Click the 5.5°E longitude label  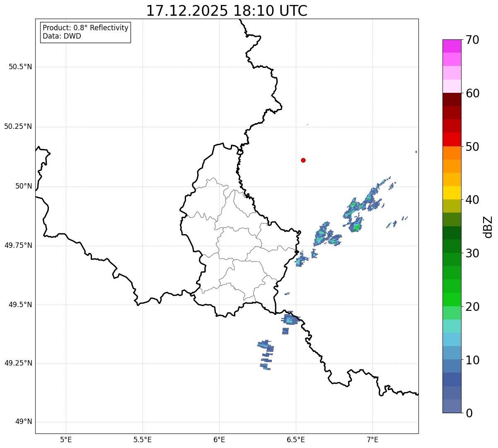click(143, 439)
